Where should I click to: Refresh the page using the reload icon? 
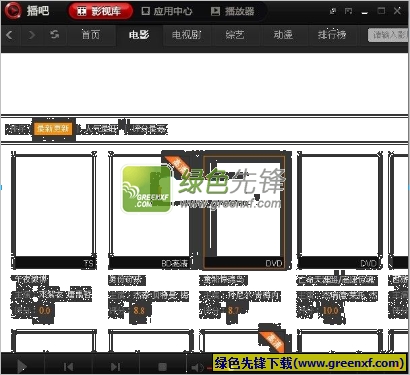click(54, 35)
